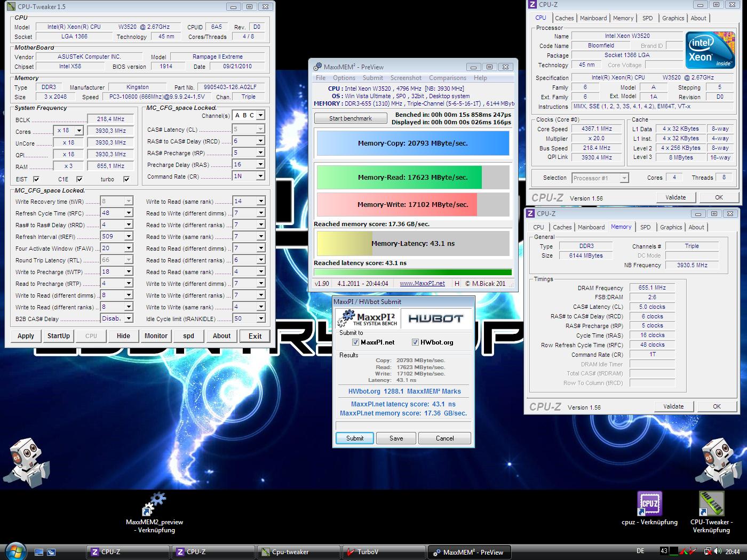Toggle the EIST checkbox
The height and width of the screenshot is (560, 747).
36,179
